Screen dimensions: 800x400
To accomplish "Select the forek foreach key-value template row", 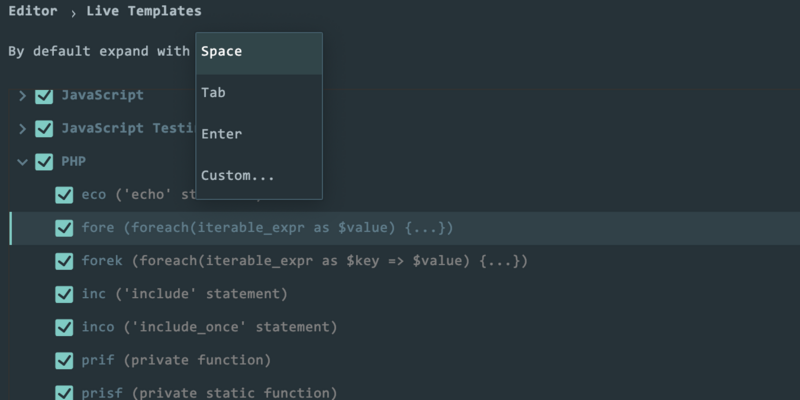I will point(405,261).
